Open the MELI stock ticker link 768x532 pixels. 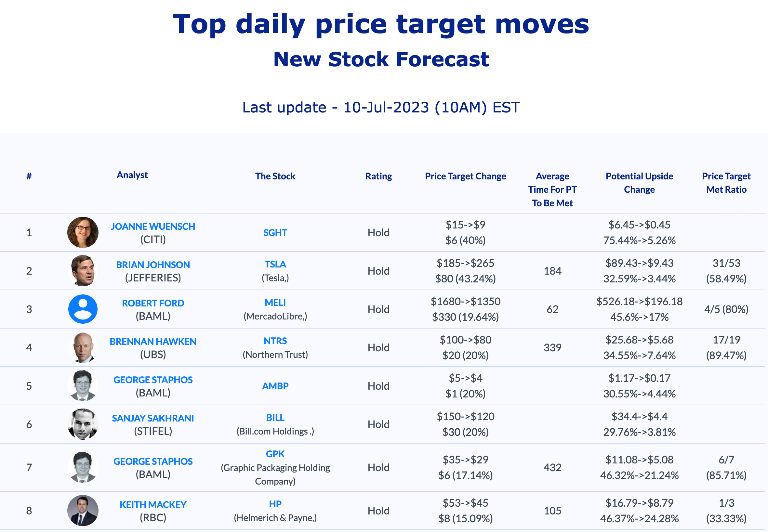coord(275,302)
